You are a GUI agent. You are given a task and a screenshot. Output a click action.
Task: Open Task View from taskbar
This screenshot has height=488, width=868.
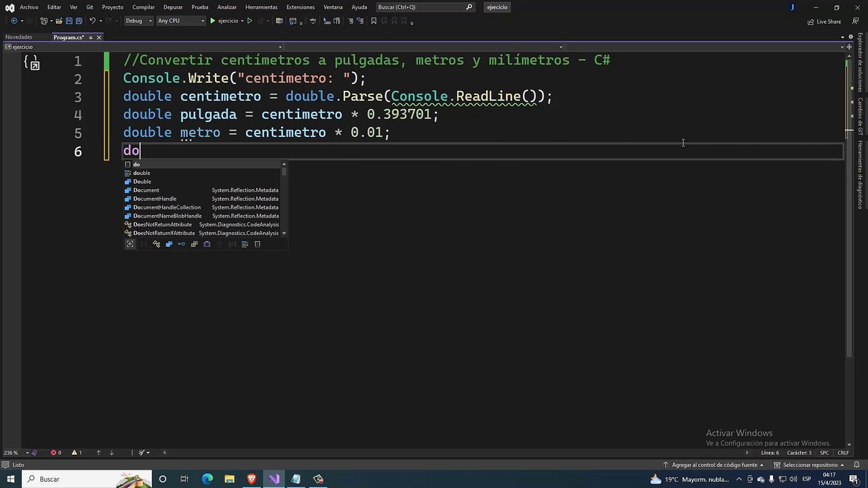[184, 479]
